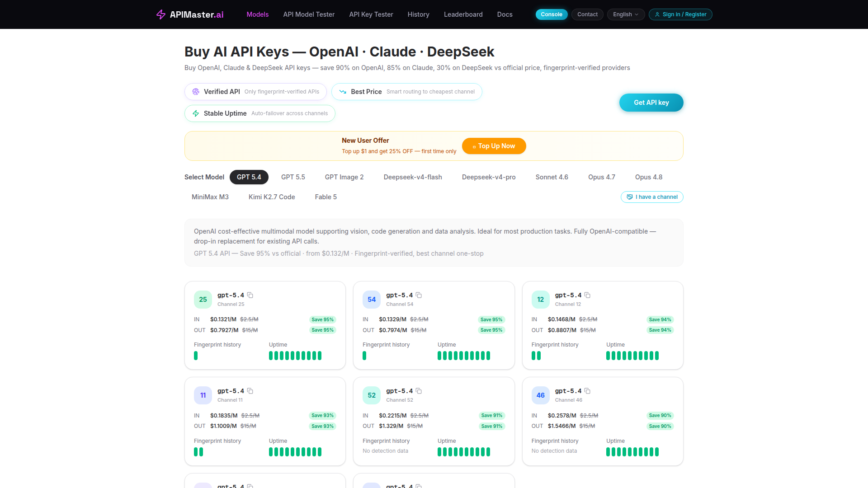Viewport: 868px width, 488px height.
Task: Select the Sonnet 4.6 model tab
Action: (552, 177)
